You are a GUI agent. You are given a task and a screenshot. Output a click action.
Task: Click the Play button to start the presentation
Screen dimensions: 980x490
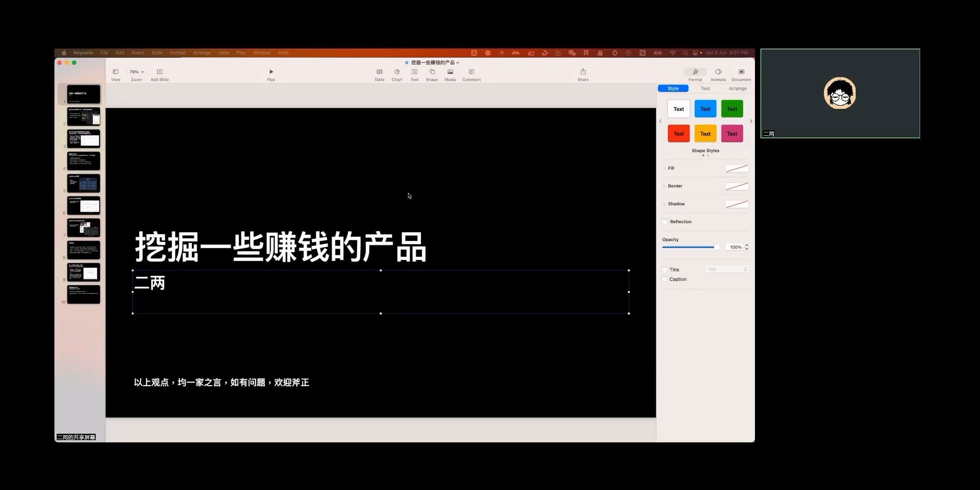271,74
